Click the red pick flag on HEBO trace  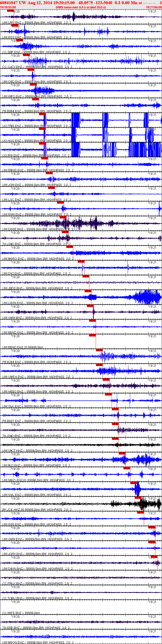coord(106,379)
